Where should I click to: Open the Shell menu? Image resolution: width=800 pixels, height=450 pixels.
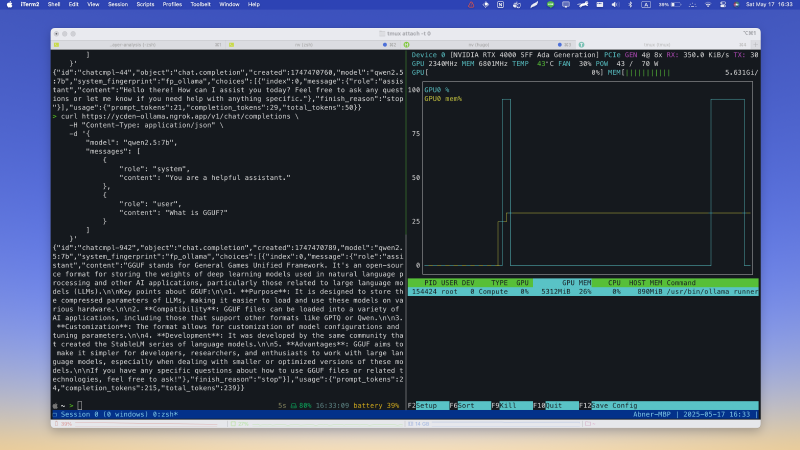coord(54,5)
